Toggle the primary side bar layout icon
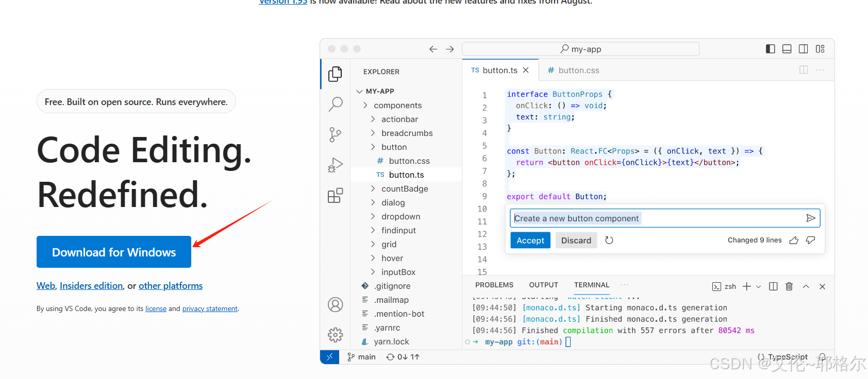This screenshot has height=379, width=868. (x=770, y=49)
